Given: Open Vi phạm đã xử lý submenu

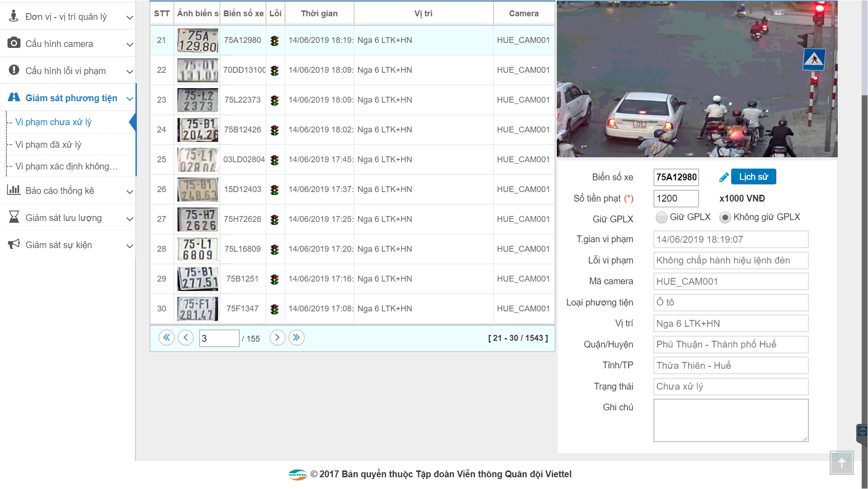Looking at the screenshot, I should coord(48,145).
